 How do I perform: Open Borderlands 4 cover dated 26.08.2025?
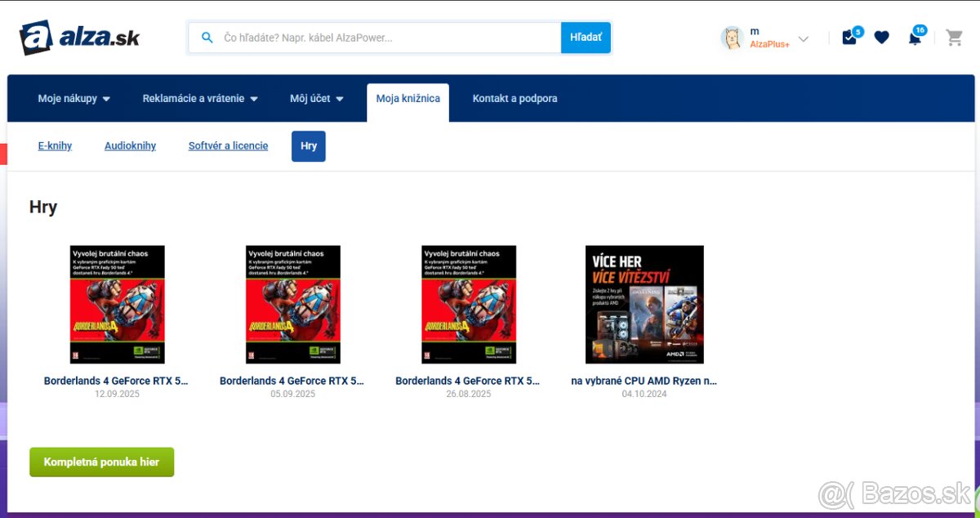469,305
